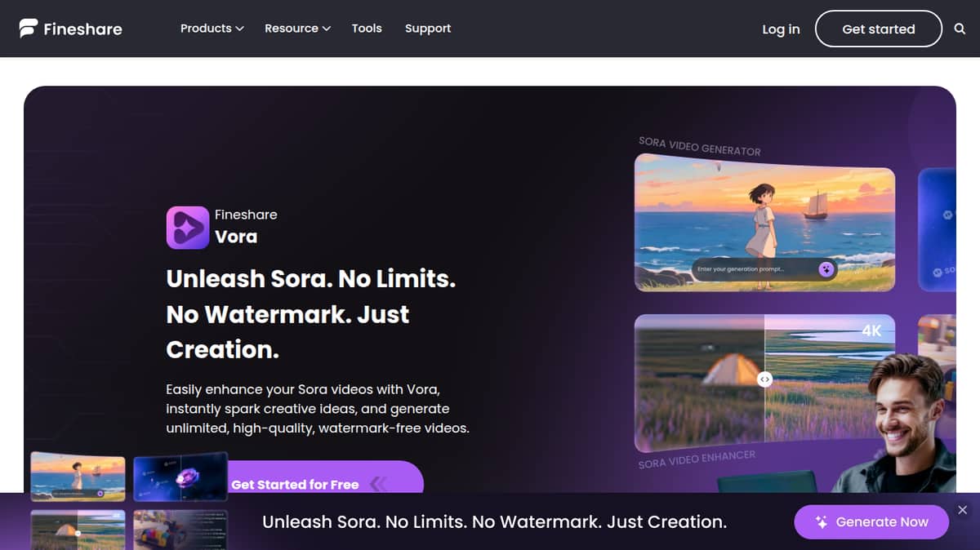This screenshot has height=550, width=980.
Task: Click the Vora app icon
Action: [188, 227]
